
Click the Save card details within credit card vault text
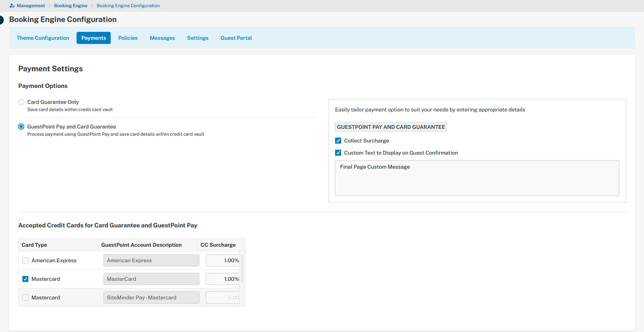[70, 110]
